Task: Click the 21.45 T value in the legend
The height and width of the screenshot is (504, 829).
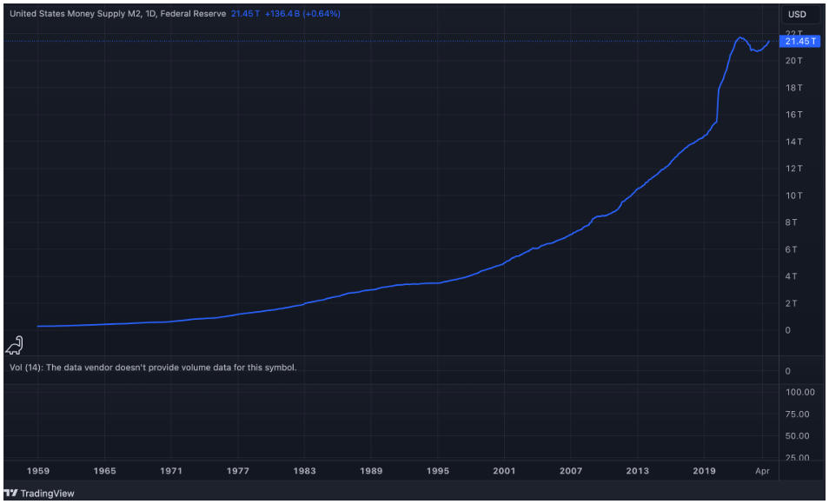Action: pos(245,14)
